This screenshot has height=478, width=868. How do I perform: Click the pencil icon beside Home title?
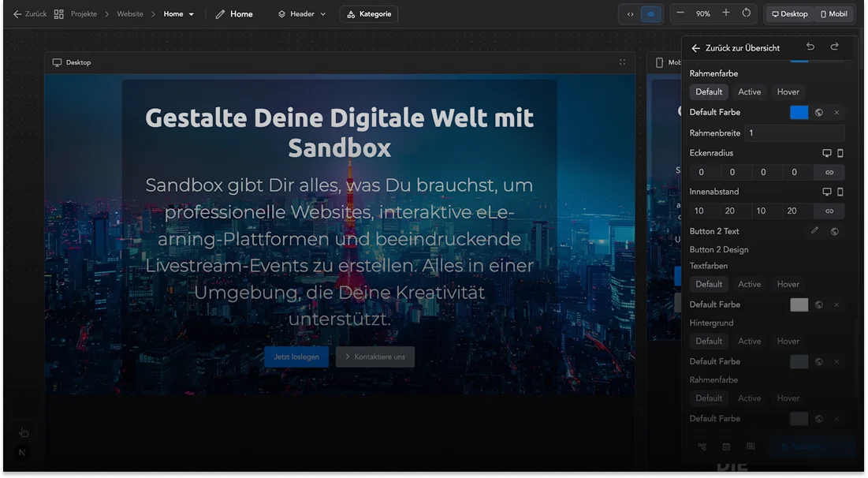coord(220,14)
